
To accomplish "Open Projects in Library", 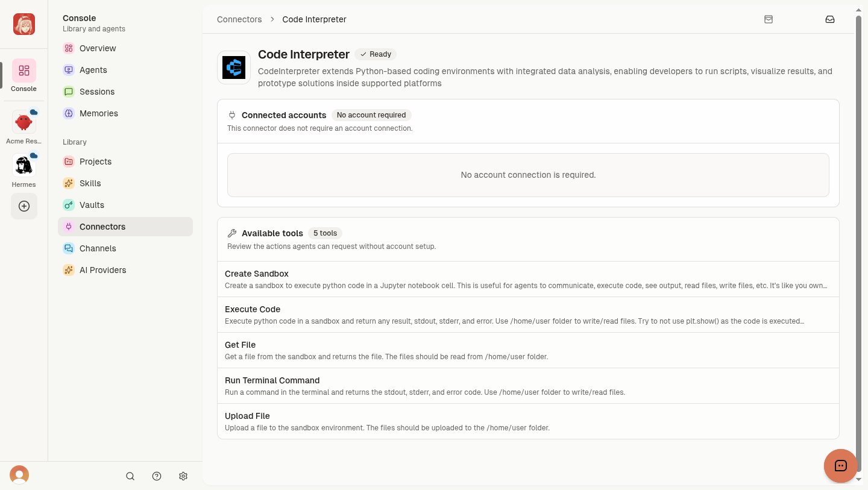I will (x=125, y=162).
